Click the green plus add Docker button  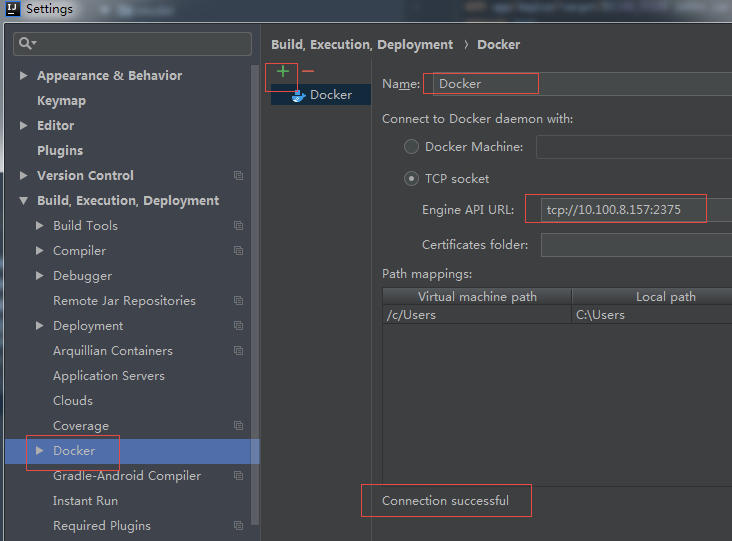coord(283,71)
